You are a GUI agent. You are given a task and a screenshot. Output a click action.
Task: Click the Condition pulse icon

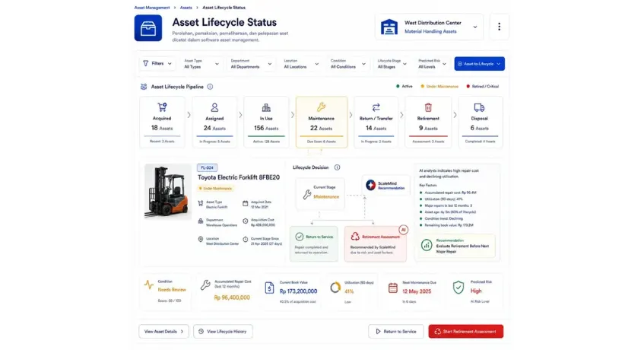coord(149,285)
